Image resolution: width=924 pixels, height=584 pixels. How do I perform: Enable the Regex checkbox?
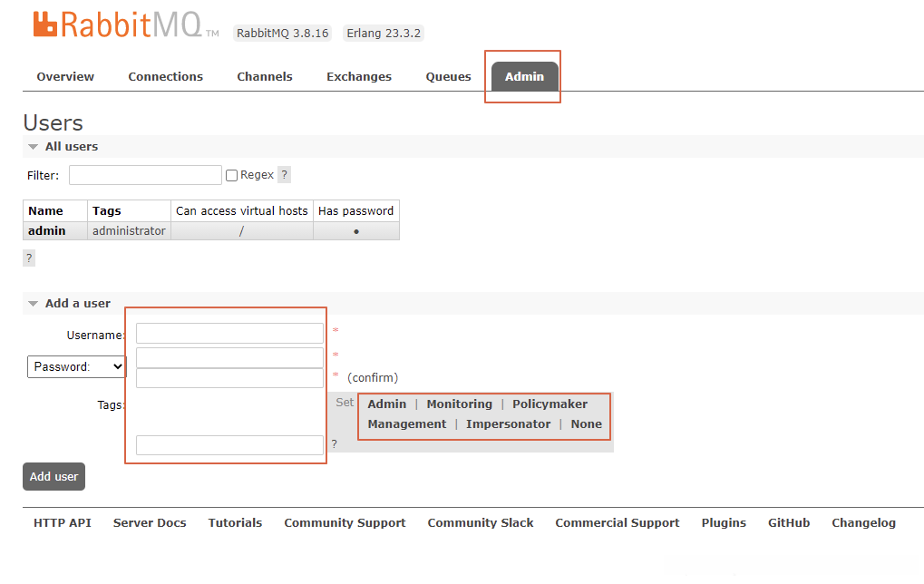point(231,176)
